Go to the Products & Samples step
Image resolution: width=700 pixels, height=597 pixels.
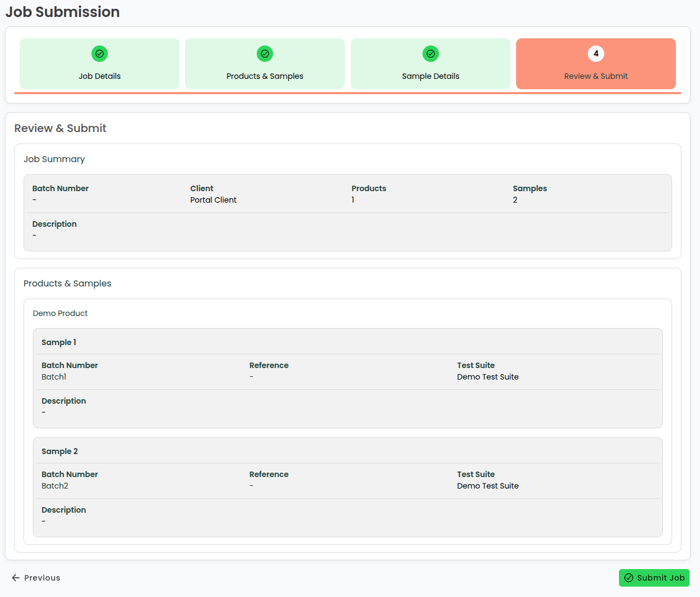point(265,64)
